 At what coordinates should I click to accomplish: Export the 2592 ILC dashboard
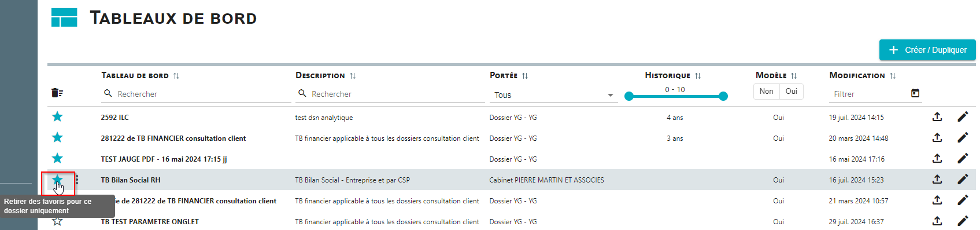pos(937,117)
